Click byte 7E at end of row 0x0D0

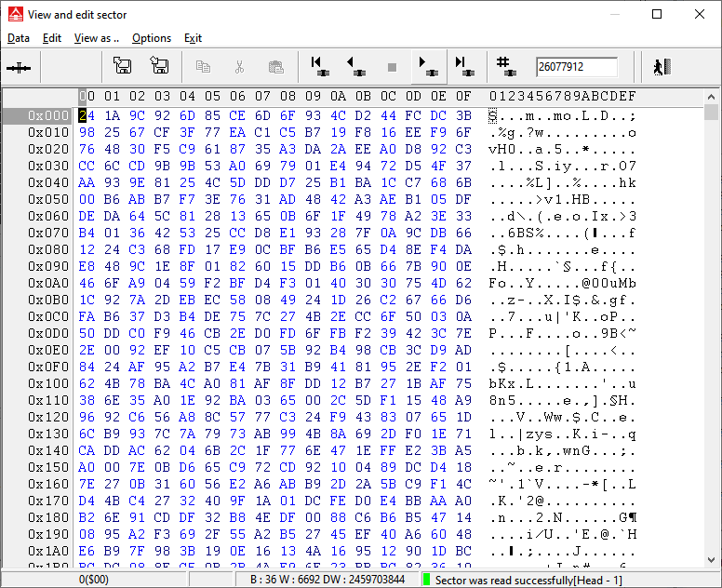463,333
